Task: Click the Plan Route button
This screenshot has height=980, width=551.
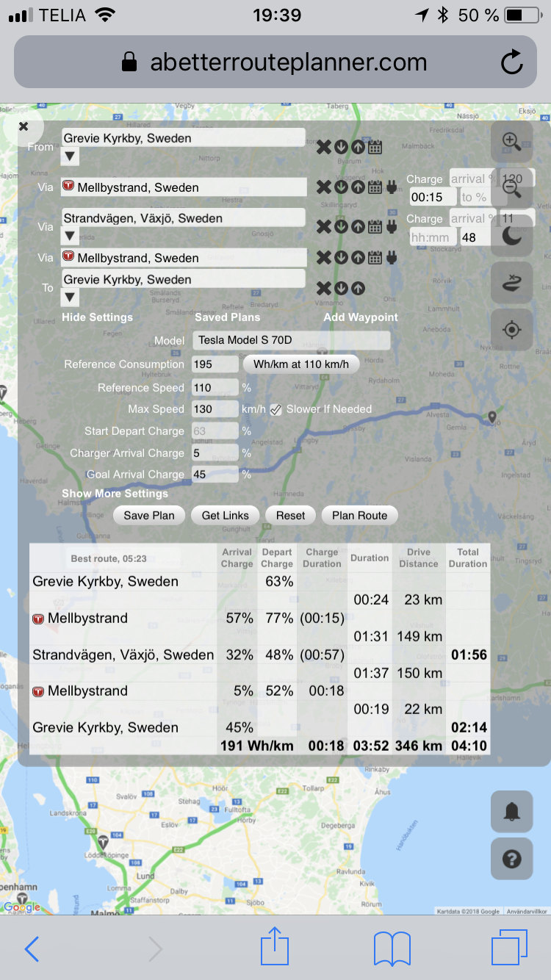Action: pyautogui.click(x=359, y=516)
